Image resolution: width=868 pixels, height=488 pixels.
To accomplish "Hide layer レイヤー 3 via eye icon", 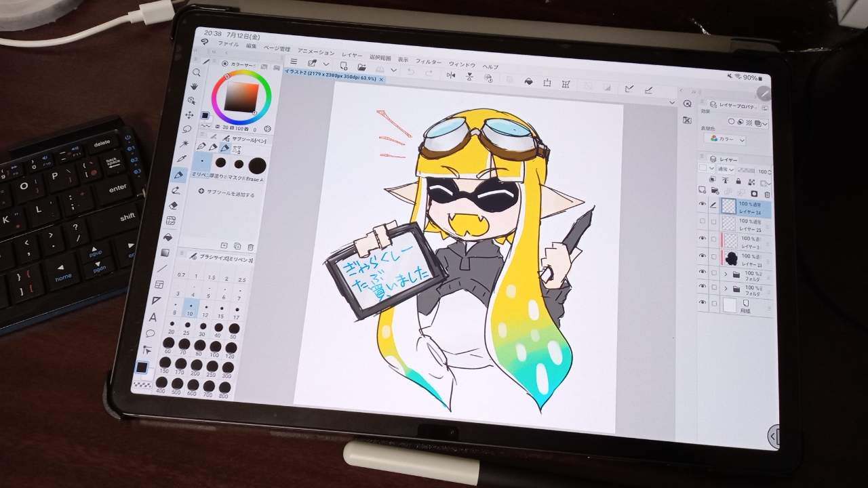I will point(702,237).
